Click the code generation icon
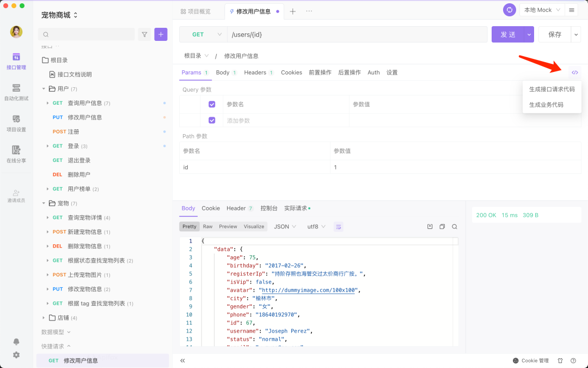This screenshot has height=368, width=588. point(574,73)
